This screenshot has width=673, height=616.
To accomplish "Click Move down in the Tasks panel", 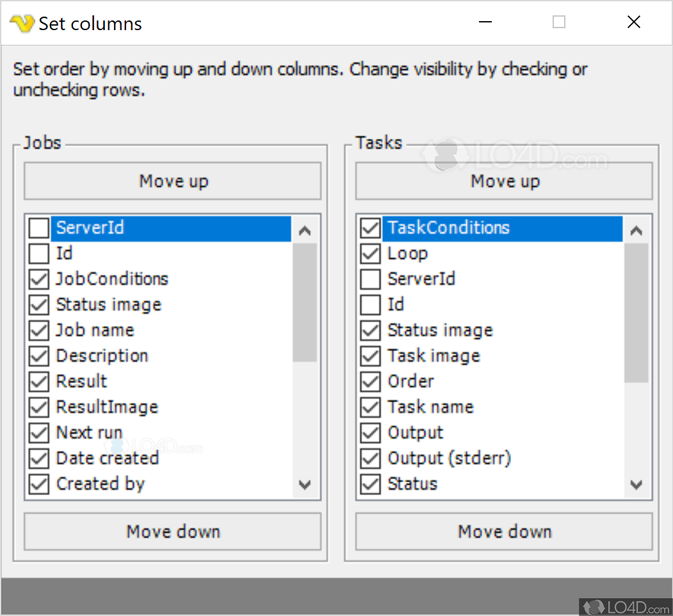I will pos(504,531).
